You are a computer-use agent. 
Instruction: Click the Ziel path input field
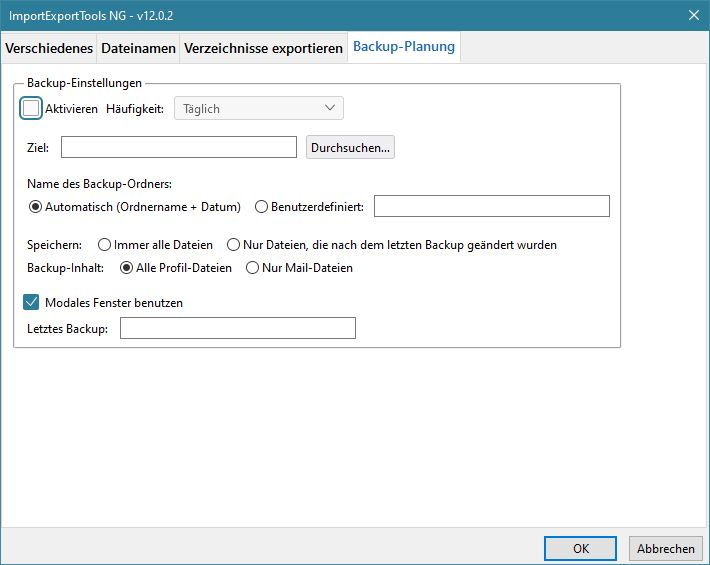(179, 147)
